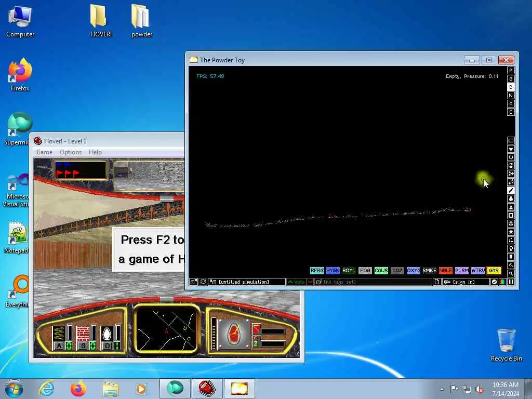The width and height of the screenshot is (532, 399).
Task: Select the WTRV element
Action: click(x=478, y=270)
